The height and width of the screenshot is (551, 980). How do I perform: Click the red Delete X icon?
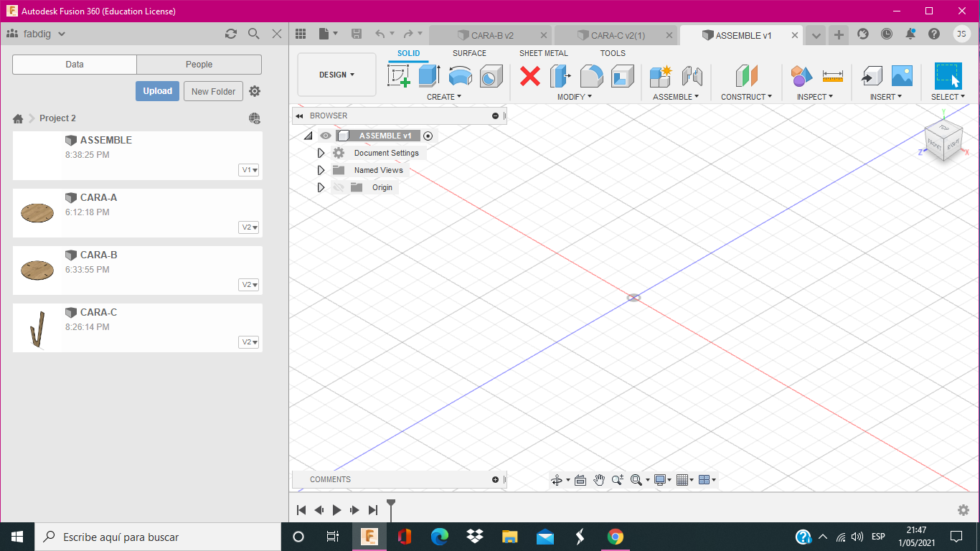click(530, 75)
